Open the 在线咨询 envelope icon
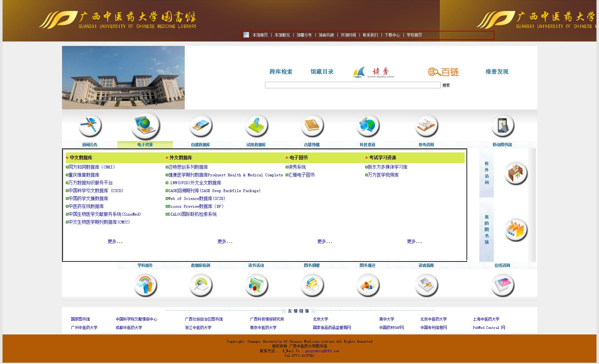599x364 pixels. (x=502, y=285)
